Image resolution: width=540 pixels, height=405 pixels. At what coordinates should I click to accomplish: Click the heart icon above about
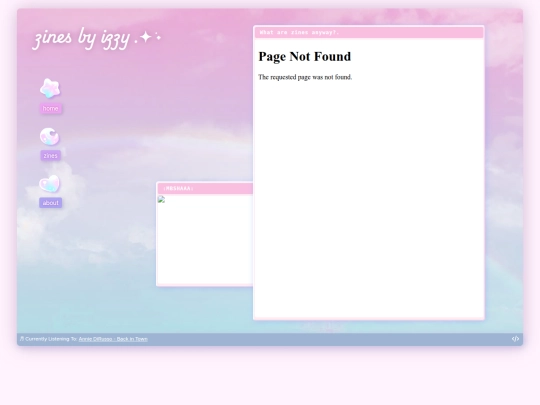(50, 183)
